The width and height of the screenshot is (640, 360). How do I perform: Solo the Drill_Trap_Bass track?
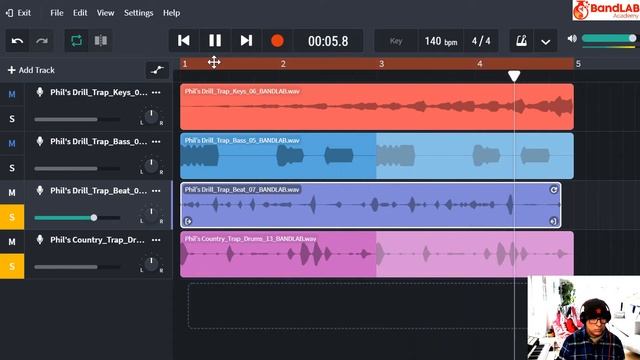(12, 168)
